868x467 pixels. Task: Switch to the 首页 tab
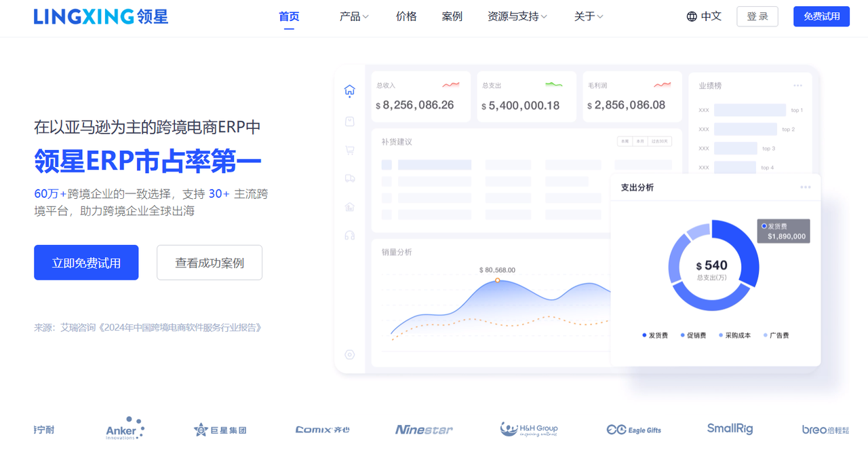pos(288,16)
